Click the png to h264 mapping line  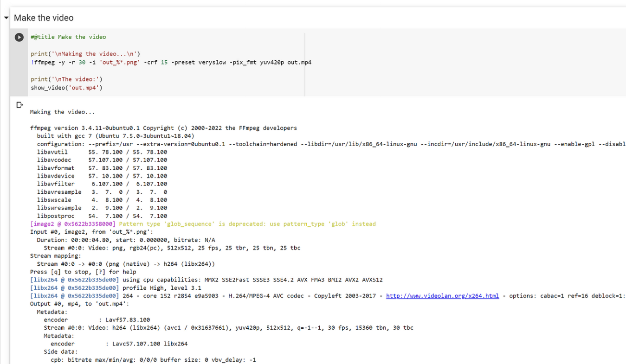coord(126,264)
